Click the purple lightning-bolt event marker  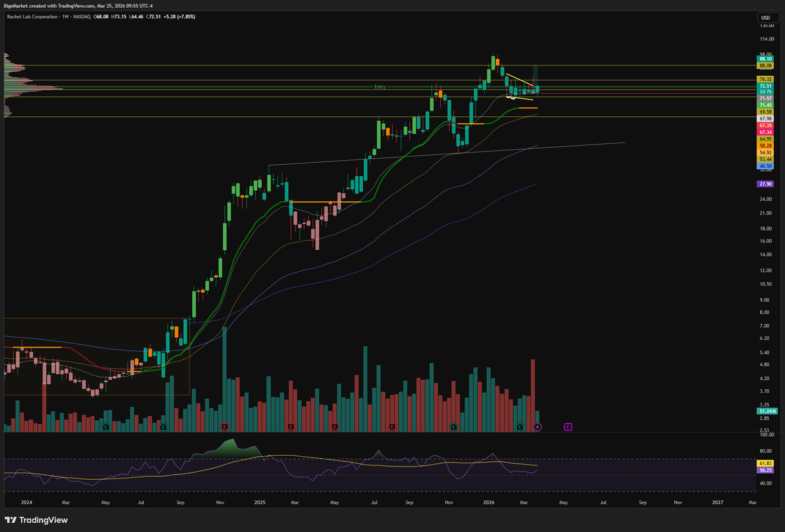pyautogui.click(x=538, y=427)
